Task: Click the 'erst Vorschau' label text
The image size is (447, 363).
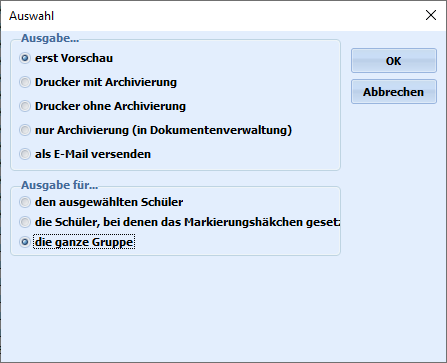Action: [74, 58]
